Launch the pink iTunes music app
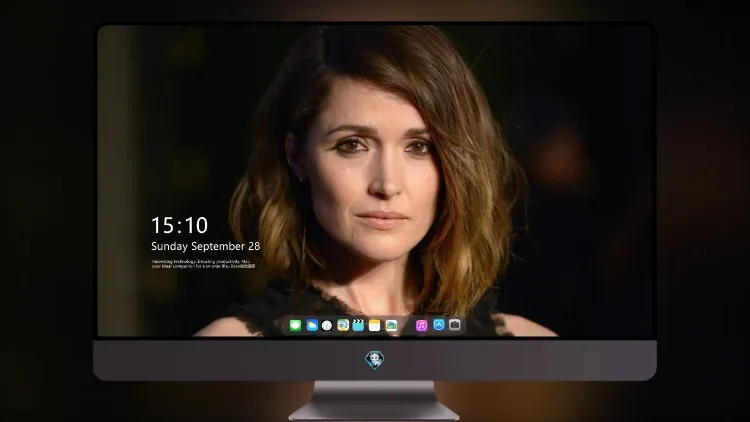The height and width of the screenshot is (422, 750). 421,326
